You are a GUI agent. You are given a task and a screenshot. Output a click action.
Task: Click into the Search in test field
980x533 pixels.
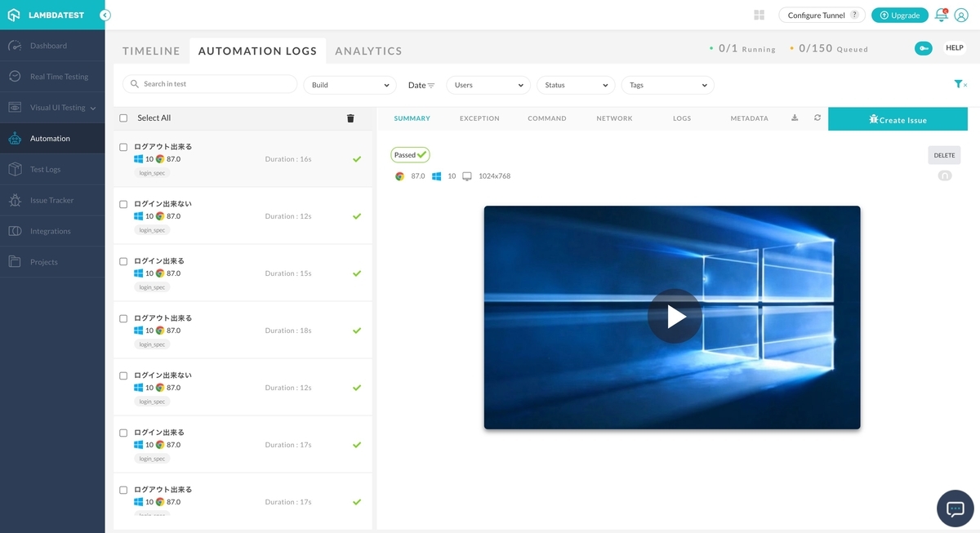point(210,84)
